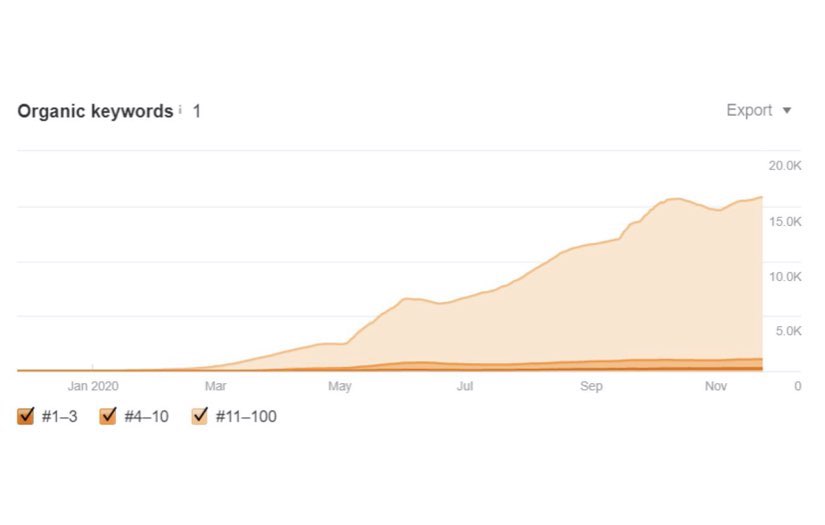825x525 pixels.
Task: Select the #1–3 legend label text
Action: 60,416
